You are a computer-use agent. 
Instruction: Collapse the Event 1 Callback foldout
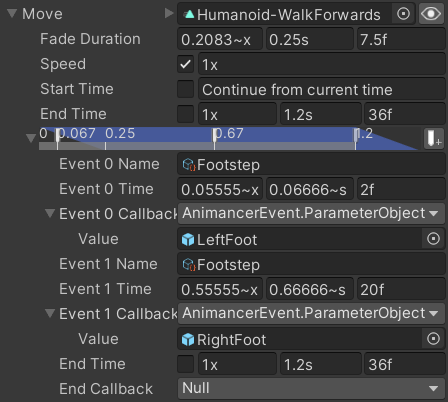coord(50,313)
